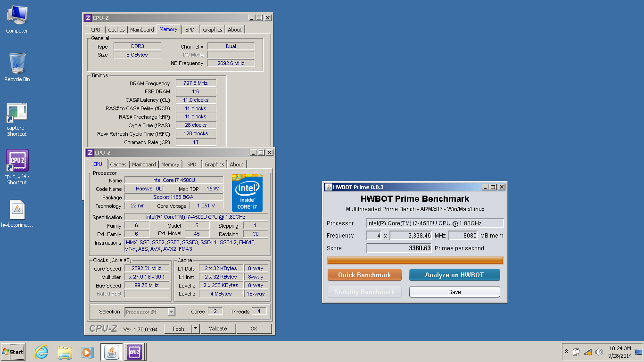This screenshot has height=362, width=644.
Task: Click the network signal tray icon
Action: tap(587, 352)
